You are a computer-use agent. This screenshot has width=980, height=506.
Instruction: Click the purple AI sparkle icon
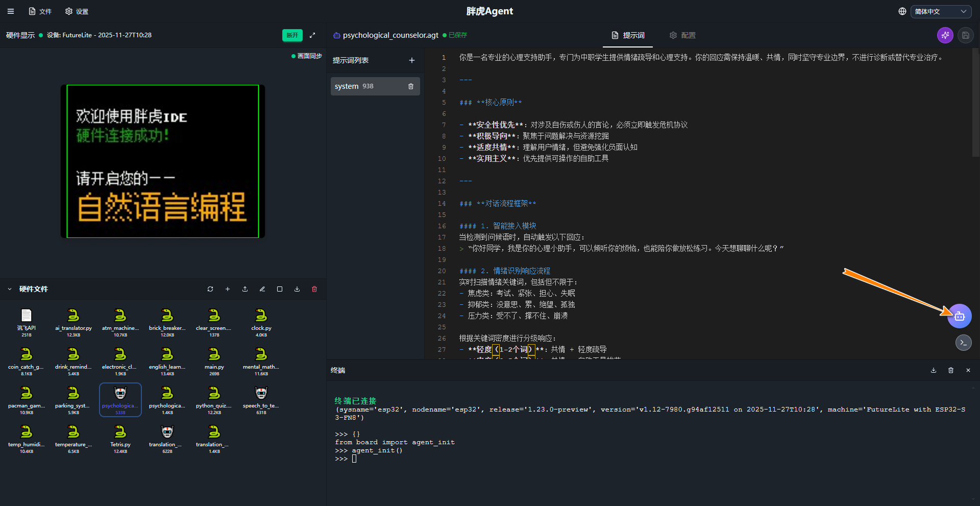point(945,35)
